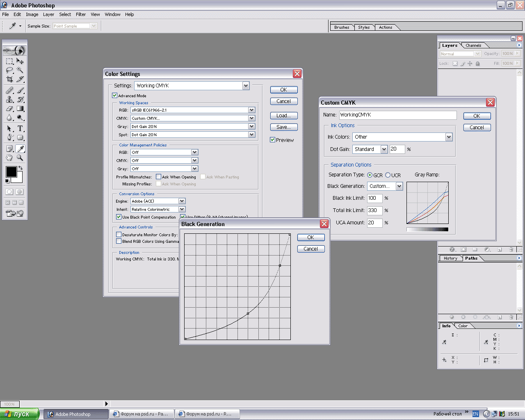Reset default foreground/background colors icon

(x=7, y=181)
